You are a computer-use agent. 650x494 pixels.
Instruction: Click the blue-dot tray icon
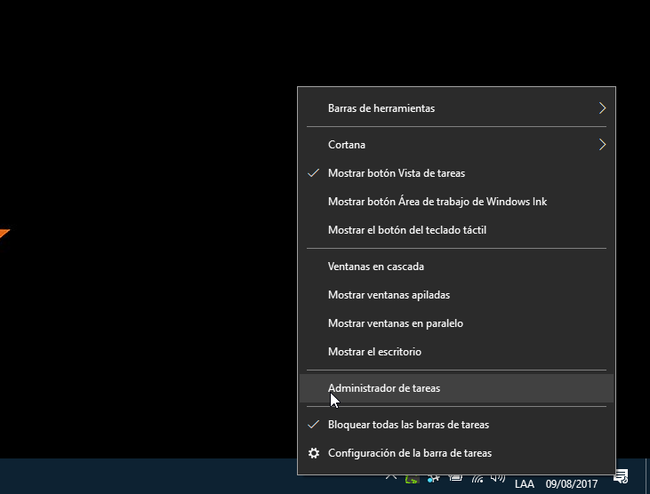click(433, 479)
